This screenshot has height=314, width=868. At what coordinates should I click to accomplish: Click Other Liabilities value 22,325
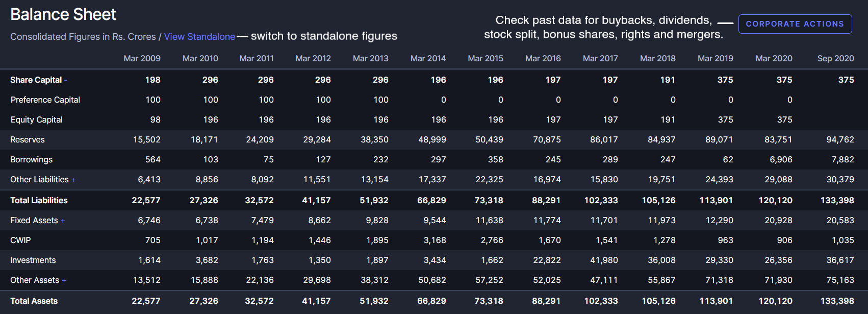coord(489,179)
